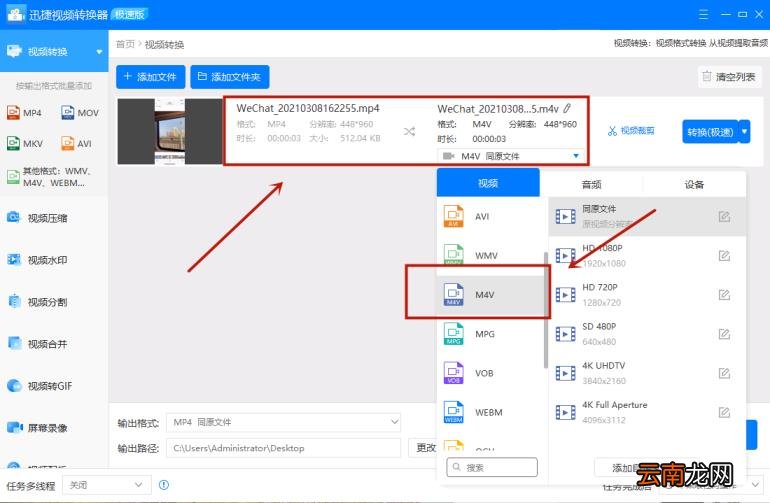The width and height of the screenshot is (770, 503).
Task: Open the M4V 同原文件 output format dropdown
Action: pos(511,156)
